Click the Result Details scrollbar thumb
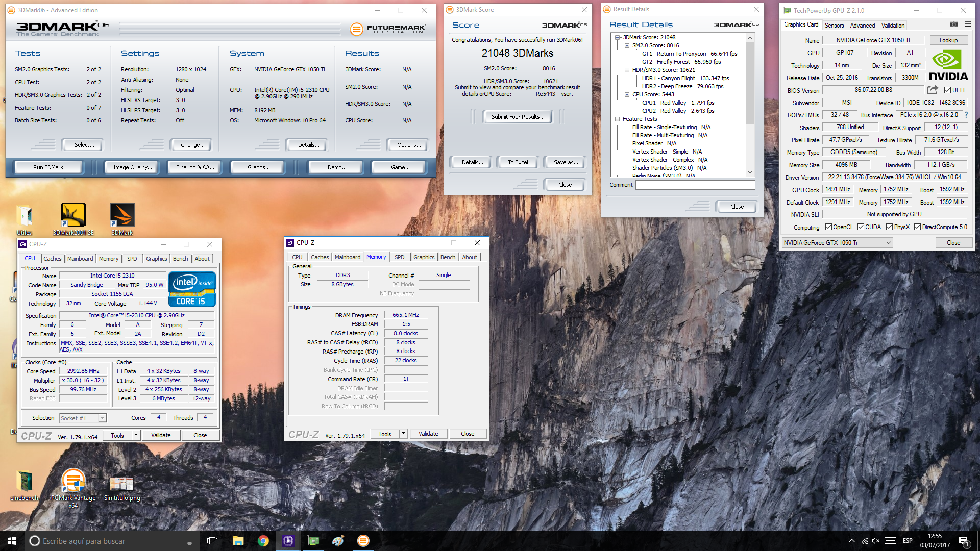Image resolution: width=980 pixels, height=551 pixels. [x=750, y=83]
